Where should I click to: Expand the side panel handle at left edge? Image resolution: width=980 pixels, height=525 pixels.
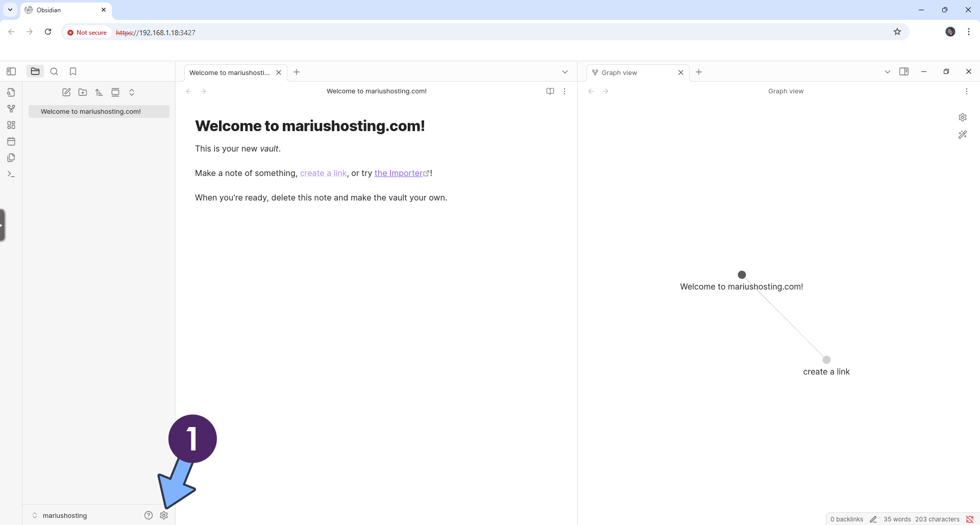[x=3, y=225]
